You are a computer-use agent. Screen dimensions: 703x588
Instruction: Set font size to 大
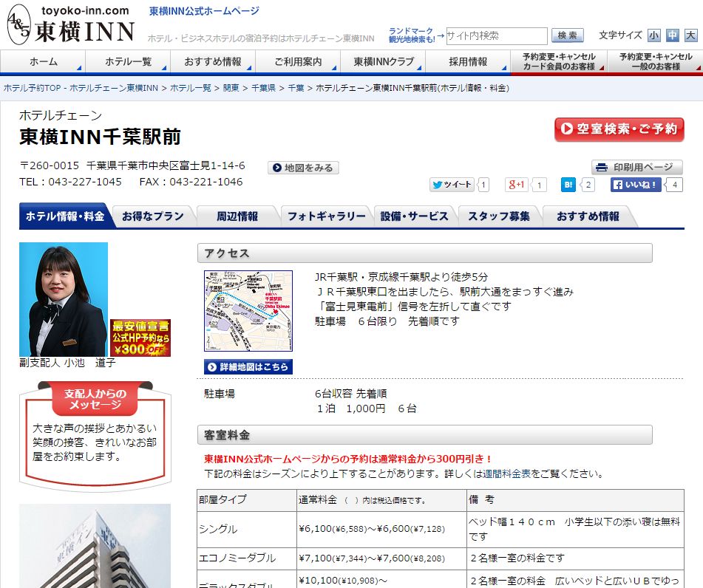690,35
